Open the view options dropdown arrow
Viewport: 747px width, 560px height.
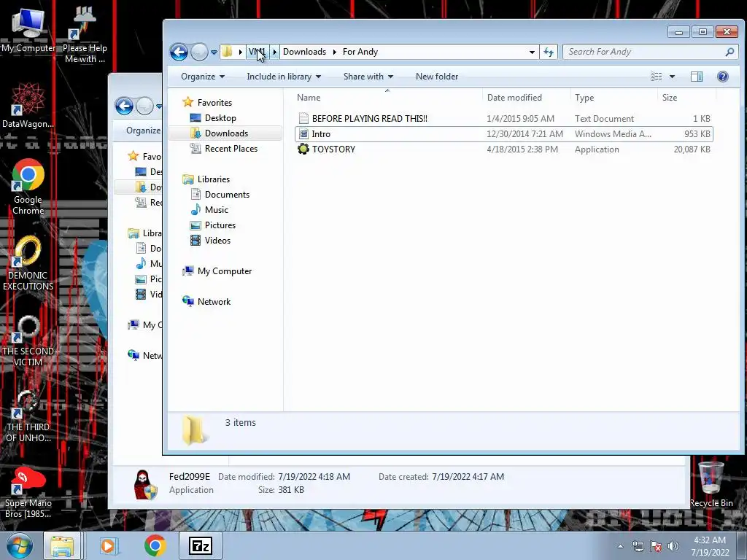(x=672, y=76)
